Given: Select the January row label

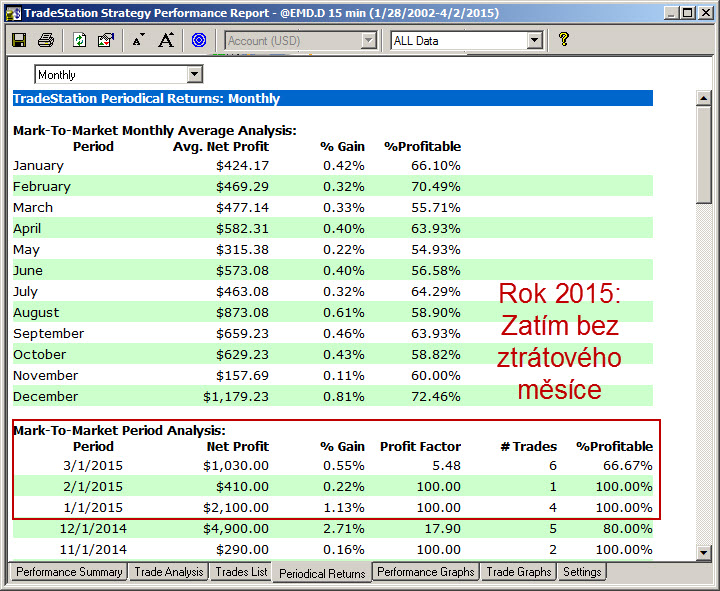Looking at the screenshot, I should [x=38, y=165].
